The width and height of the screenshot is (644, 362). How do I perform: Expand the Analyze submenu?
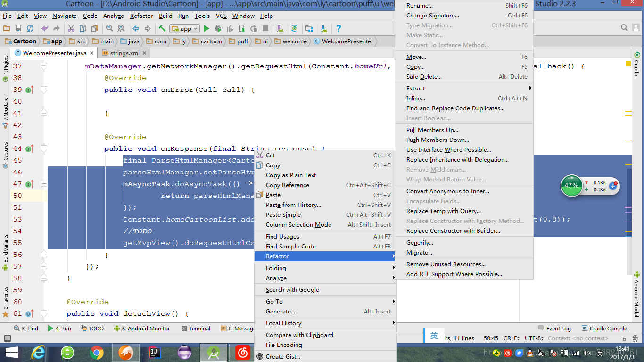325,278
